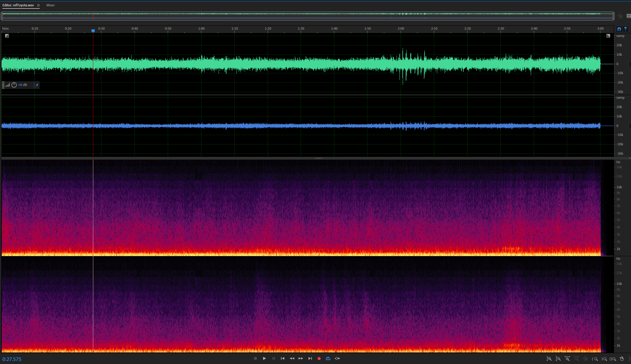Click Zoom Out Full icon
This screenshot has height=364, width=631.
(x=586, y=359)
